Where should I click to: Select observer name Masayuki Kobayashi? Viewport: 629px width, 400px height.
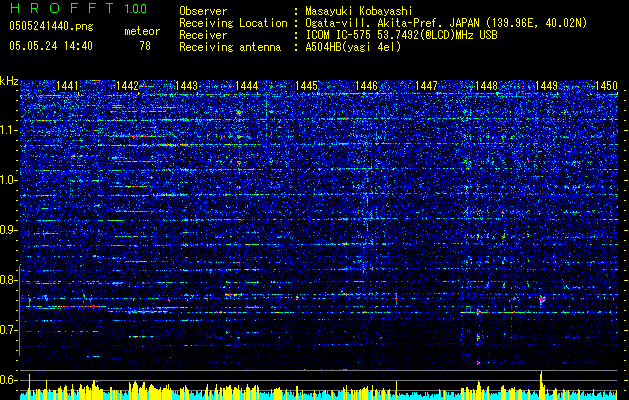359,11
